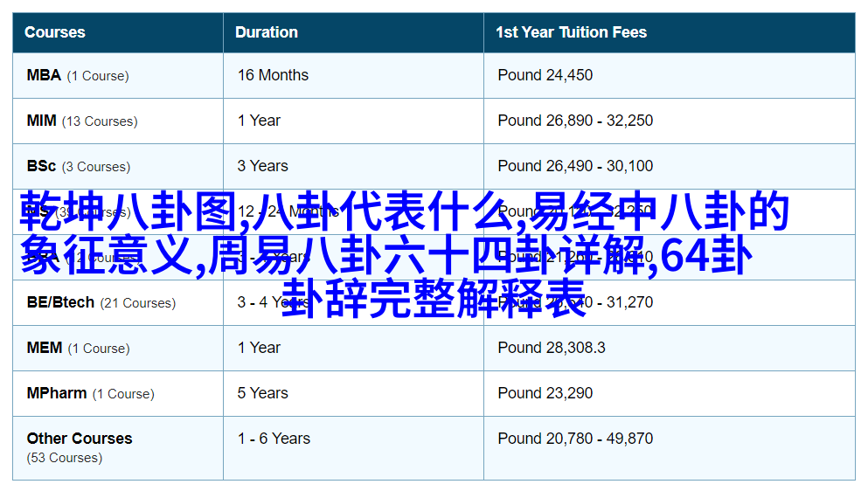The width and height of the screenshot is (868, 498).
Task: Select the Pound 20,780 - 49,870 fee
Action: coord(575,439)
